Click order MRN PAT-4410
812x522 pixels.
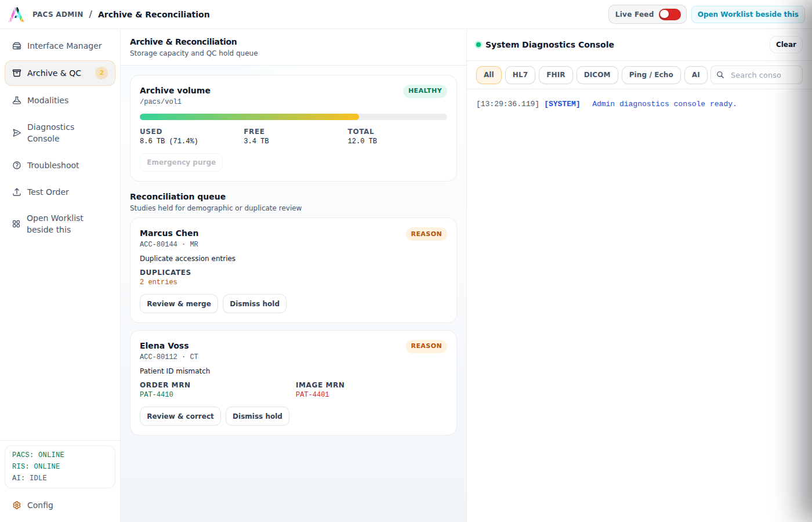pyautogui.click(x=157, y=394)
